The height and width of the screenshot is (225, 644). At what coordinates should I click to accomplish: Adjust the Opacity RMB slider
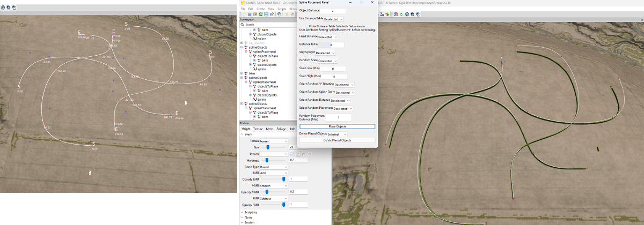(284, 205)
